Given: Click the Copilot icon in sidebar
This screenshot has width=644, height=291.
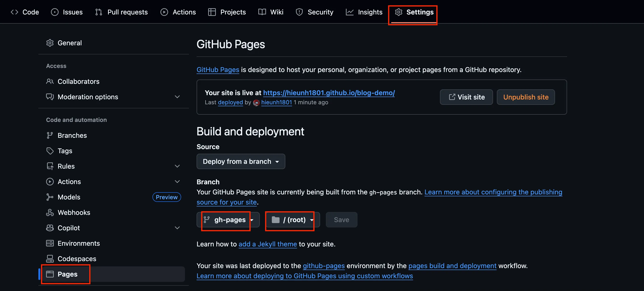Looking at the screenshot, I should pos(50,228).
